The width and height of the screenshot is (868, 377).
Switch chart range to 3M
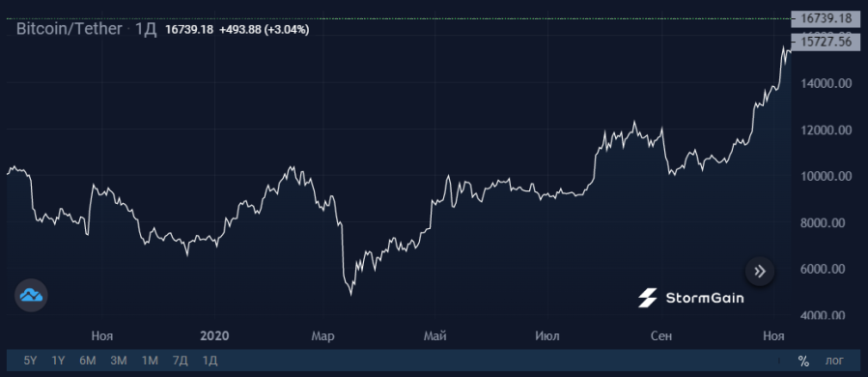click(119, 361)
